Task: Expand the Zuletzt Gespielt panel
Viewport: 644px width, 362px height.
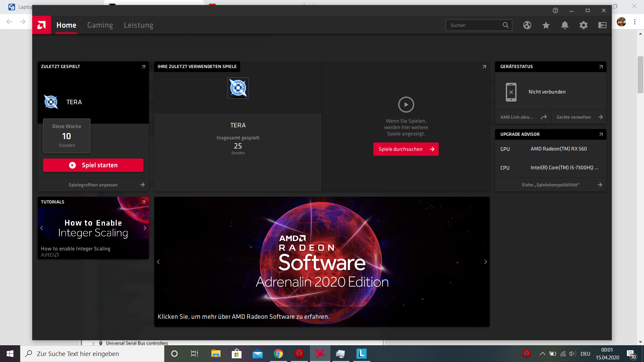Action: click(143, 67)
